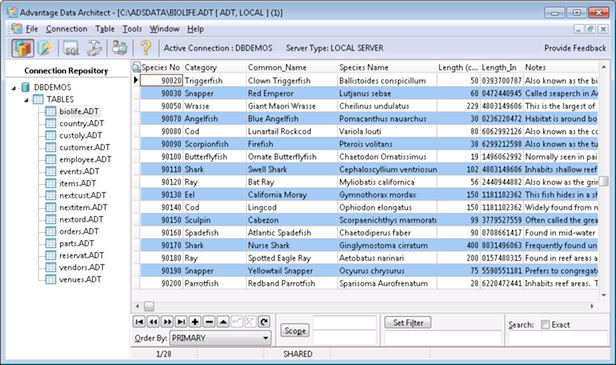Open the SQL utility toolbar icon
This screenshot has height=365, width=616.
71,48
